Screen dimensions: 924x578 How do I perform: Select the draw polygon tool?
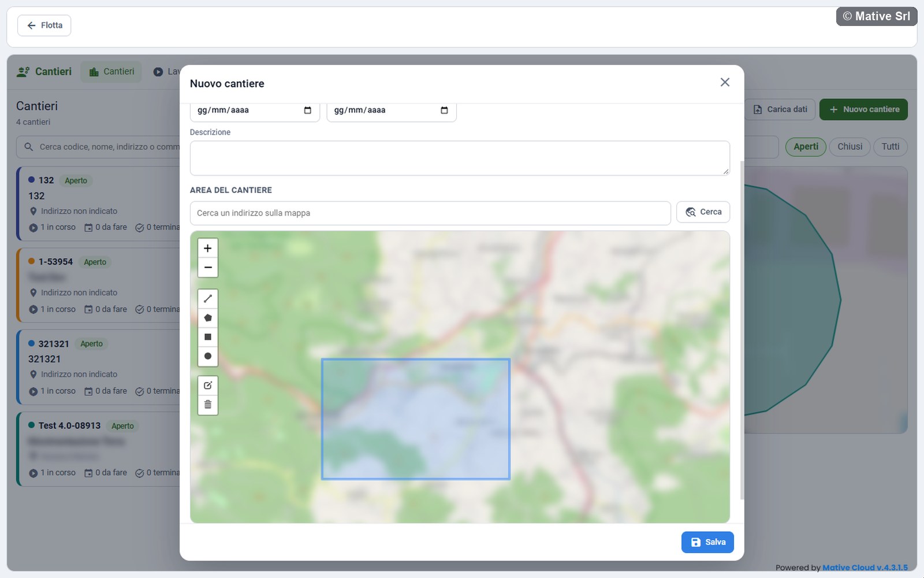coord(208,318)
